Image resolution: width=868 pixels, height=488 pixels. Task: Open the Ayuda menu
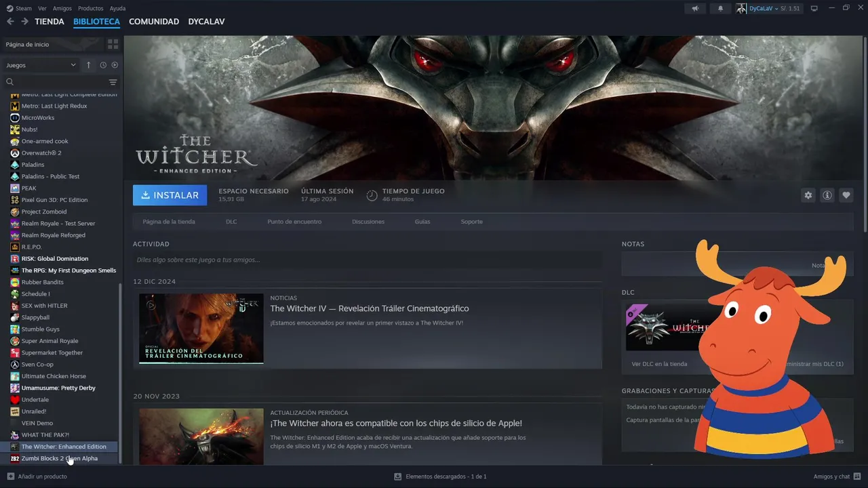[x=117, y=8]
